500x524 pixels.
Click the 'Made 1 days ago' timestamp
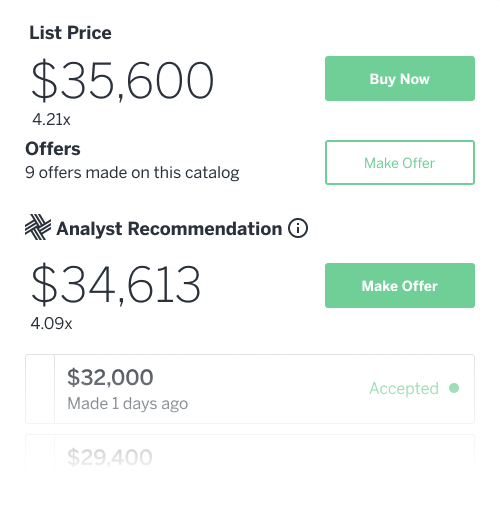pos(128,404)
